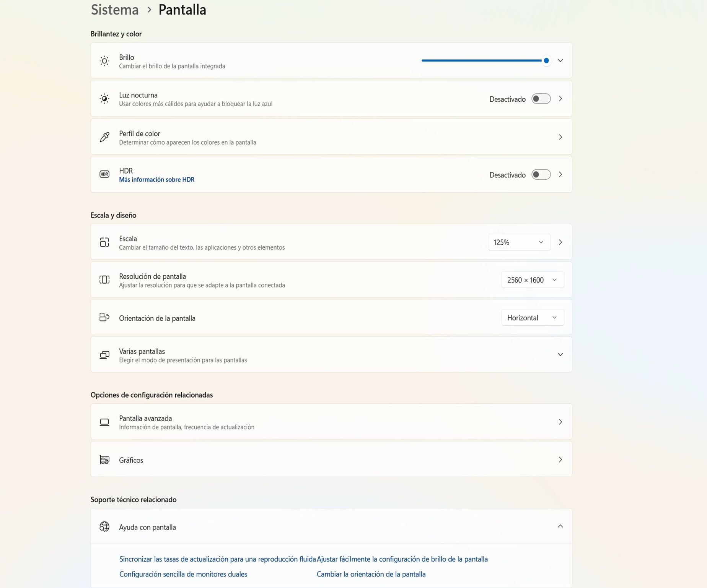Go back to Sistema in the breadcrumb
Image resolution: width=707 pixels, height=588 pixels.
click(x=114, y=10)
